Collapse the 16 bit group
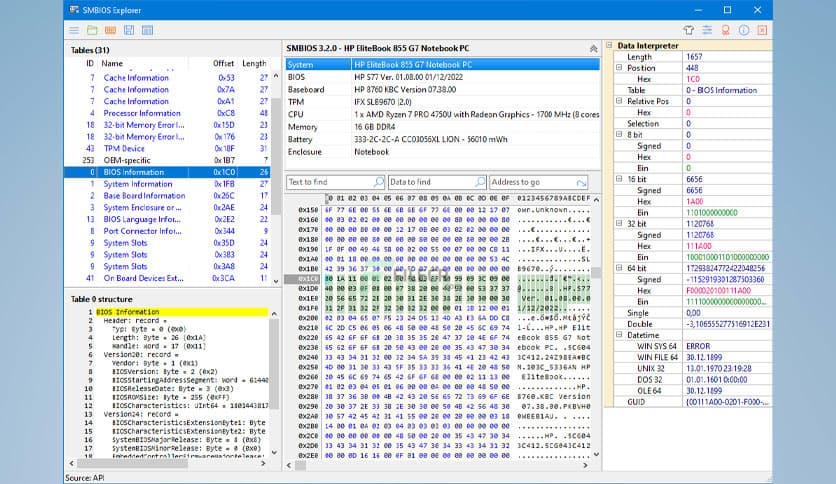 (x=619, y=179)
